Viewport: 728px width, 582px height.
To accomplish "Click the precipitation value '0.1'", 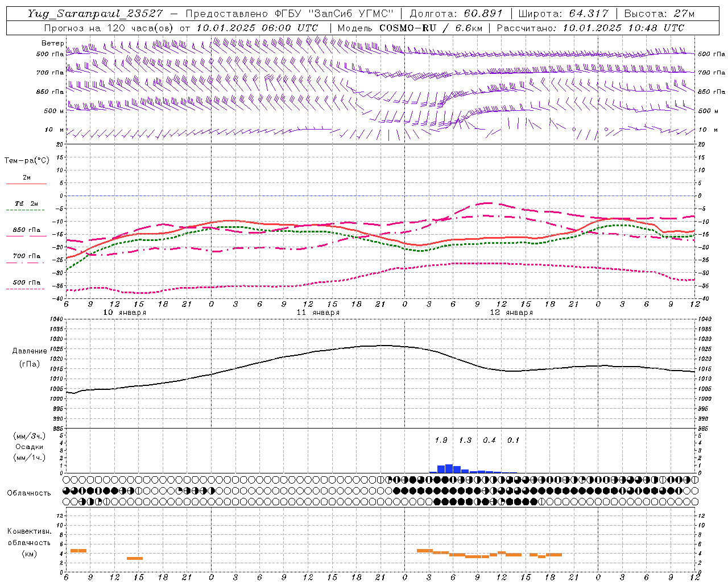I will (x=513, y=440).
